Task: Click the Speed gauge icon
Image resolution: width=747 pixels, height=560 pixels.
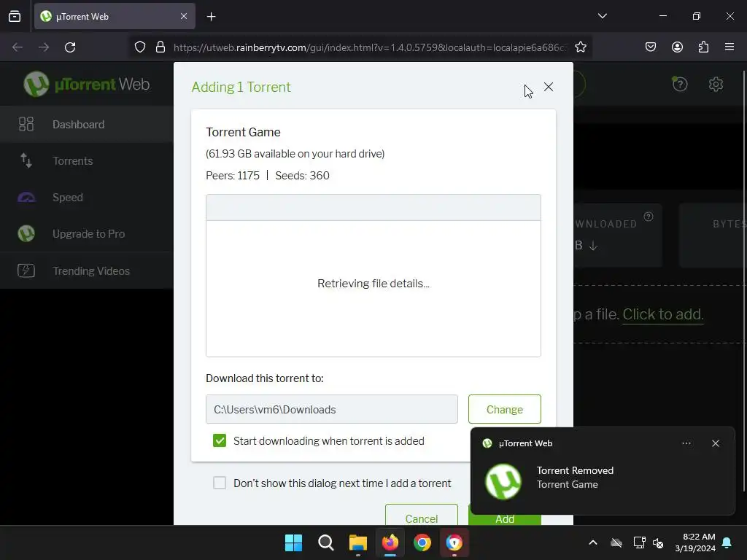Action: point(26,197)
